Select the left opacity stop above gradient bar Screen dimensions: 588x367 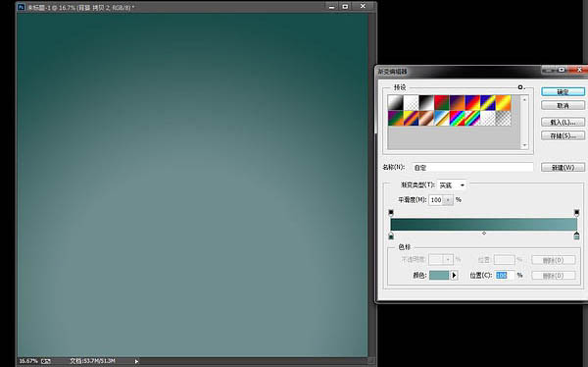pos(391,213)
